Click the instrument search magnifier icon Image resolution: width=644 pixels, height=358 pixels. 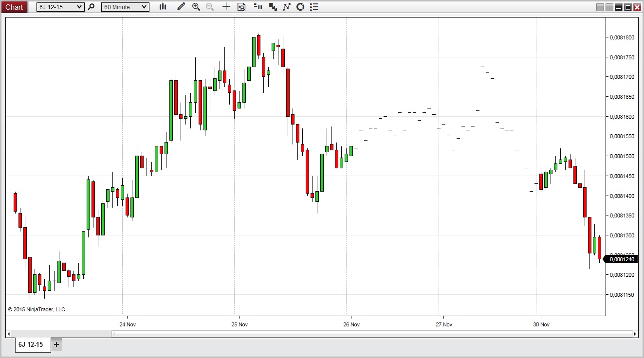point(91,7)
